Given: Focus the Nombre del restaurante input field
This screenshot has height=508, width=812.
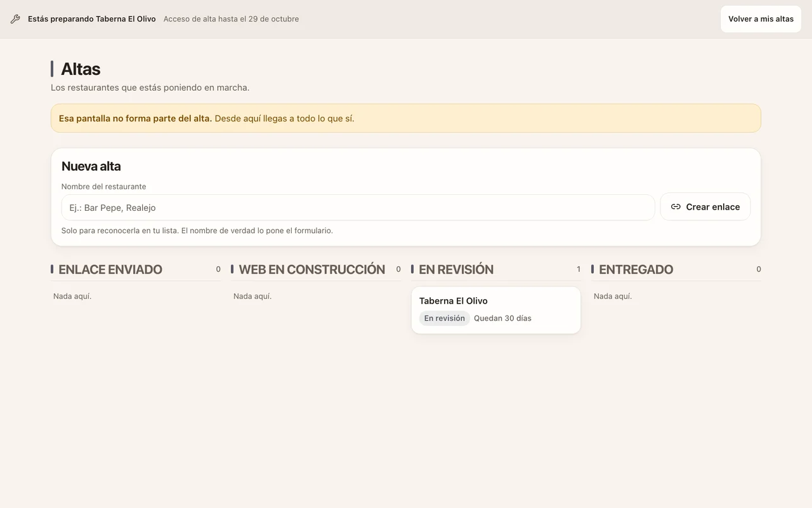Looking at the screenshot, I should coord(358,208).
